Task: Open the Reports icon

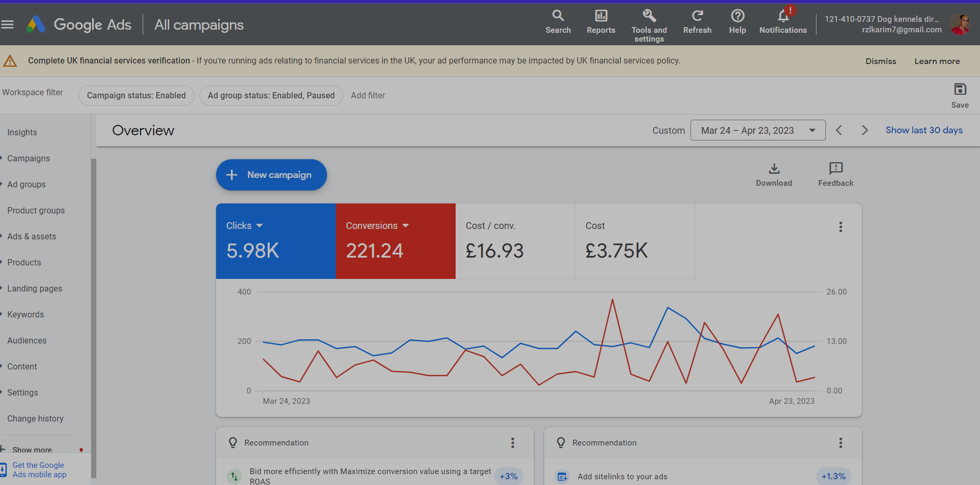Action: point(601,16)
